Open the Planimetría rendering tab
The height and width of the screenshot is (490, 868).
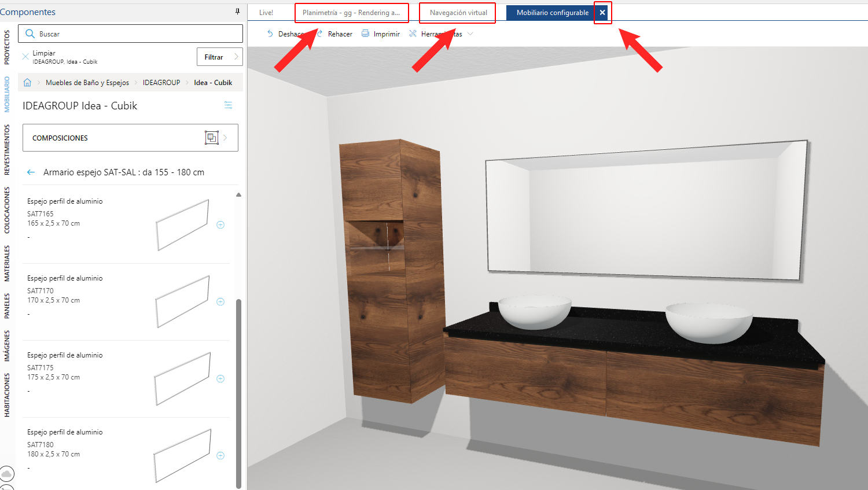coord(351,13)
